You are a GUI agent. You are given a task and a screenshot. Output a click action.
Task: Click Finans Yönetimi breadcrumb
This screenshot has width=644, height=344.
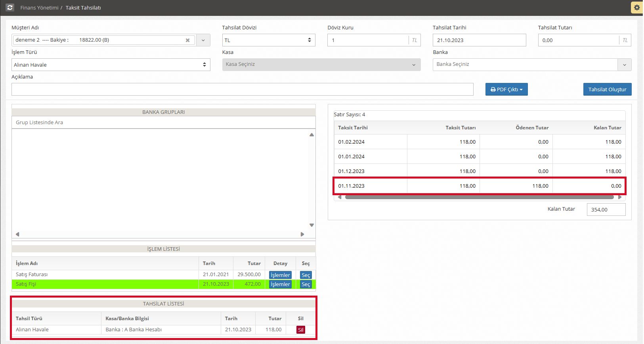point(39,8)
